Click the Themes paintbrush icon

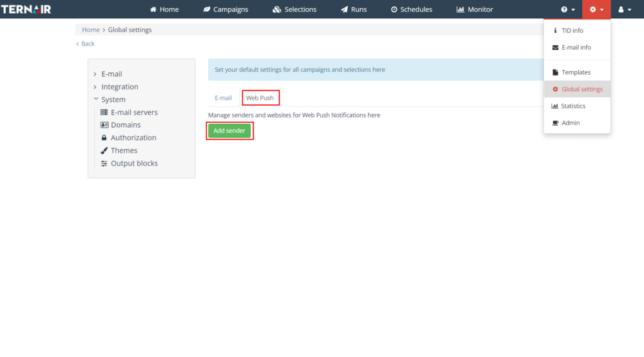coord(104,150)
